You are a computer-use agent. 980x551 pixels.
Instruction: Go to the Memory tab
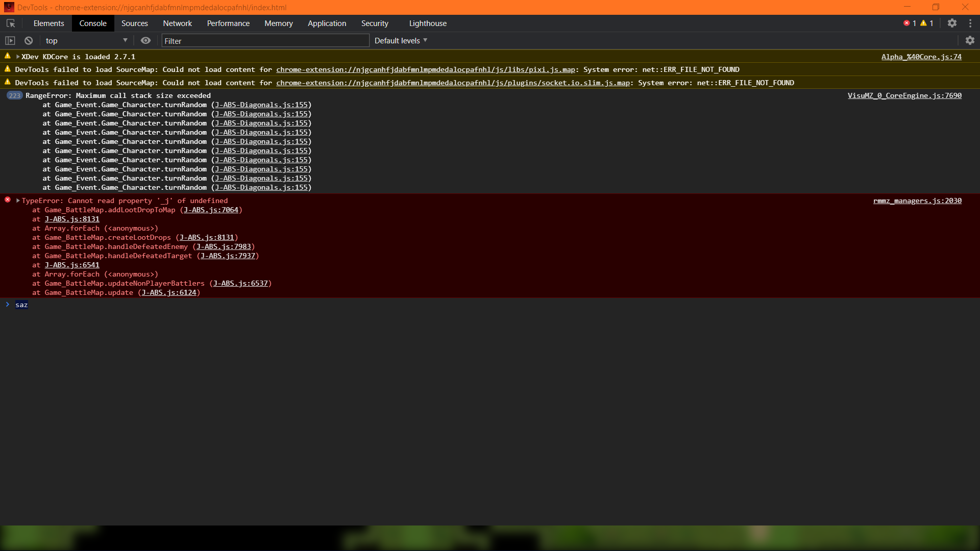tap(279, 23)
